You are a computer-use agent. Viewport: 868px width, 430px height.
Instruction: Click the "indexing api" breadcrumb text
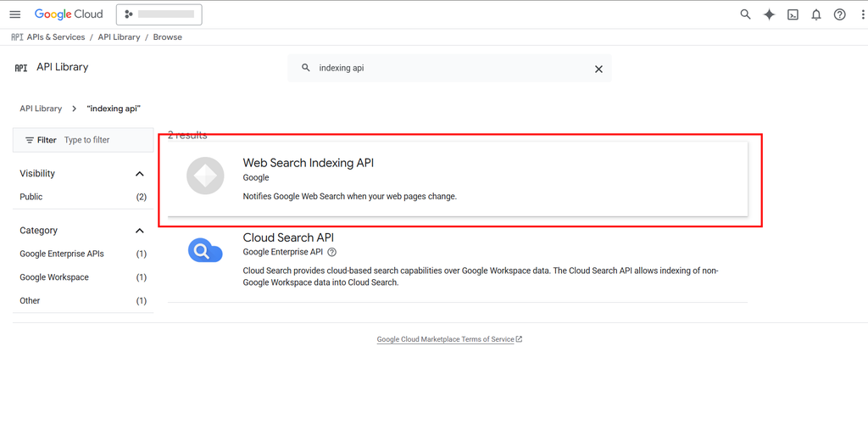(114, 109)
